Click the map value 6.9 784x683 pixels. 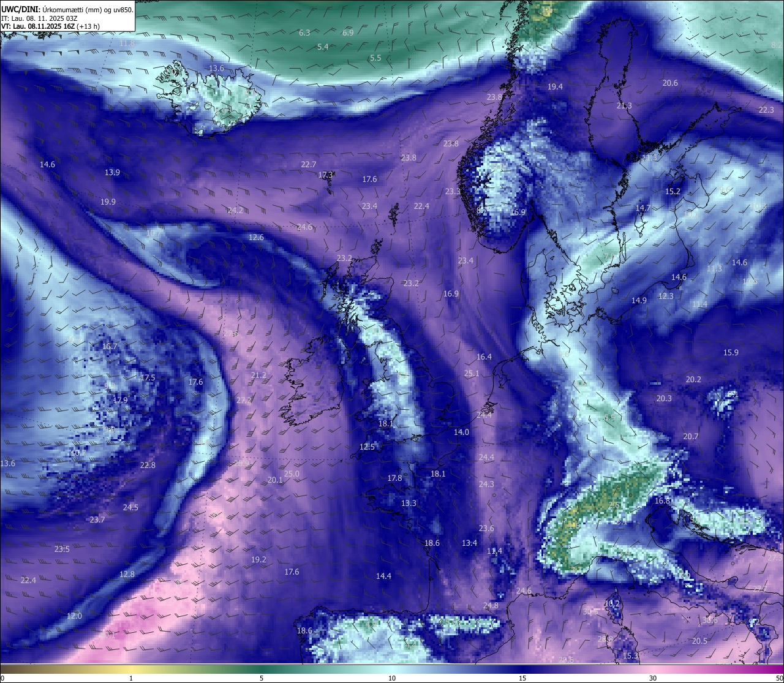tap(348, 32)
